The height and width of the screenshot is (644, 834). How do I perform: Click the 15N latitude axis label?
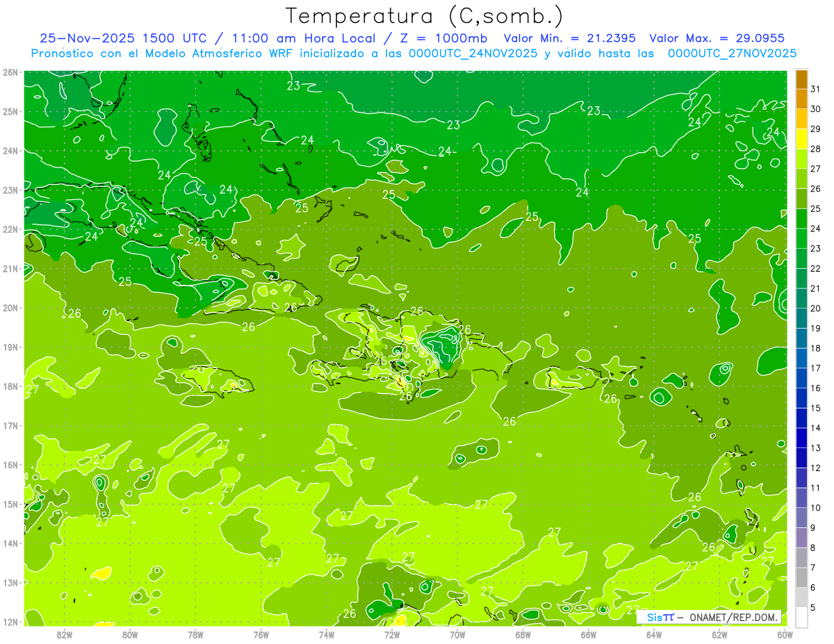tap(10, 504)
